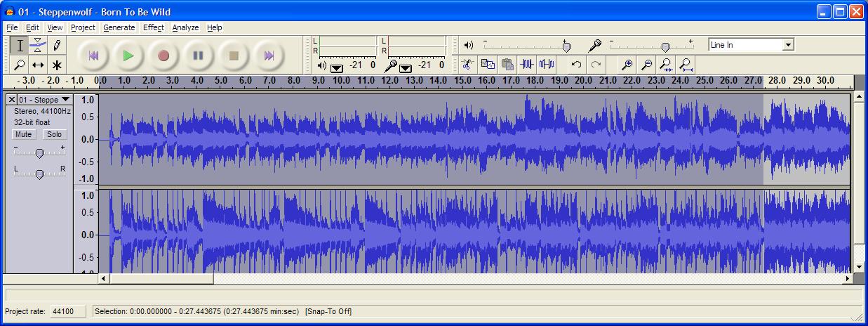Click the horizontal scrollbar right arrow
Image resolution: width=868 pixels, height=326 pixels.
(848, 279)
